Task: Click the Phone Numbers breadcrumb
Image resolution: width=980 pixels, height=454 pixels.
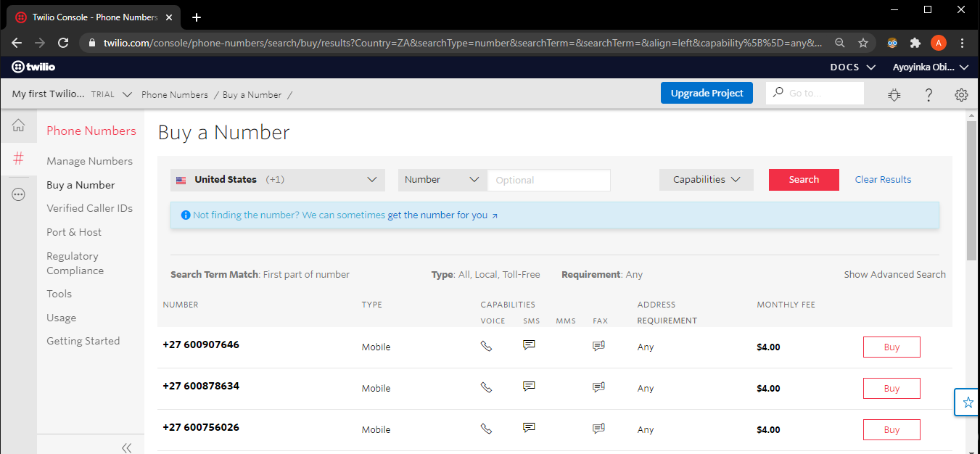Action: point(175,95)
